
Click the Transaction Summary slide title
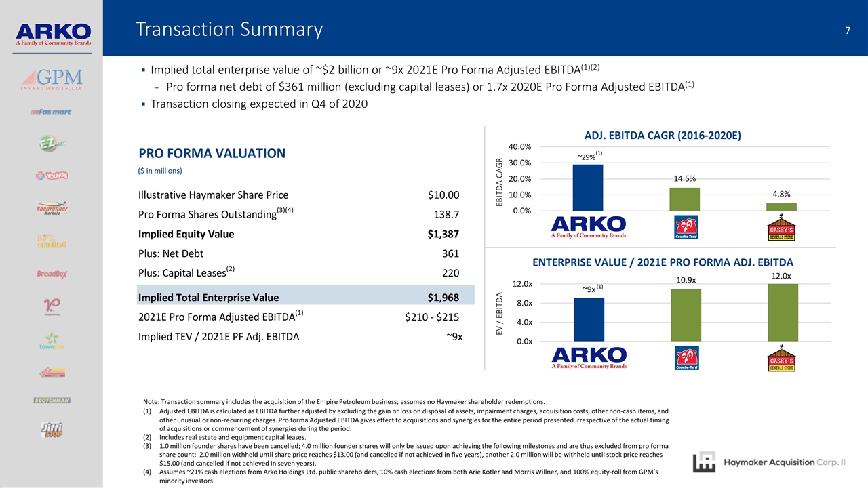(229, 30)
